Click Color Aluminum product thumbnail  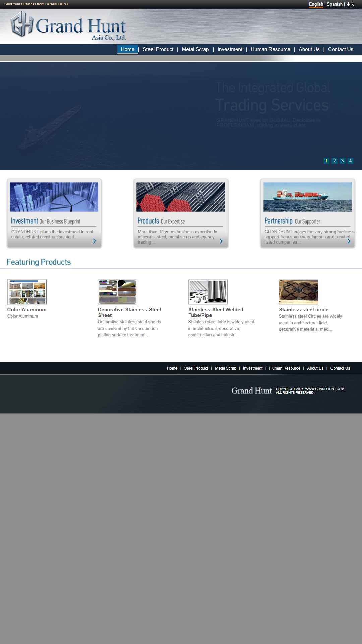27,292
